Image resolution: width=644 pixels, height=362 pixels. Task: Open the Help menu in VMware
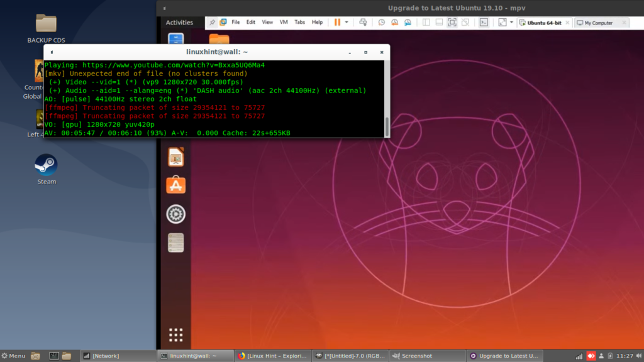point(317,22)
